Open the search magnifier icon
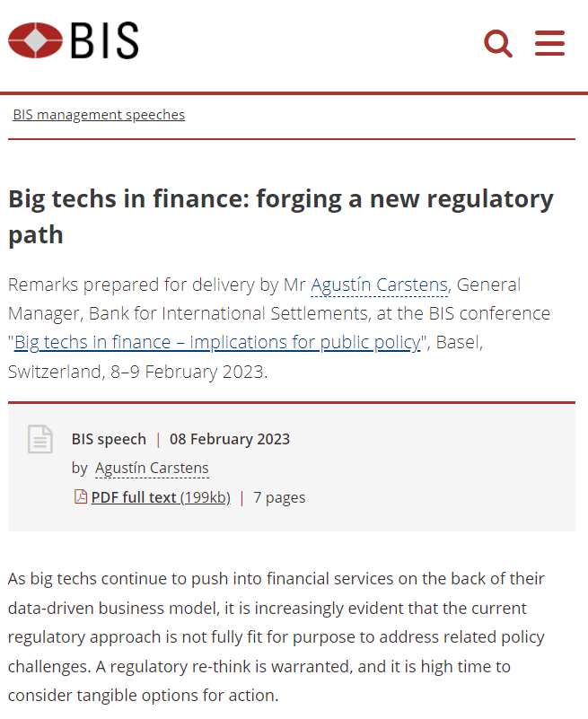The width and height of the screenshot is (588, 719). [x=498, y=44]
